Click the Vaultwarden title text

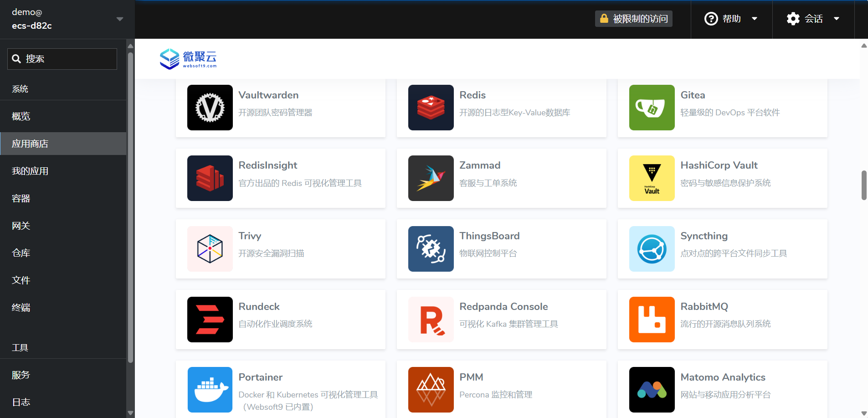coord(268,95)
